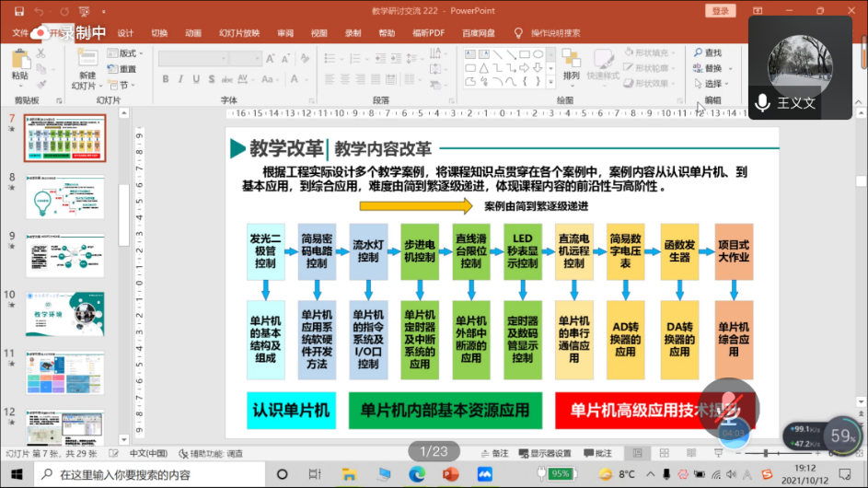Click the Sign in (登录) button
Screen dimensions: 868x488
tap(719, 11)
